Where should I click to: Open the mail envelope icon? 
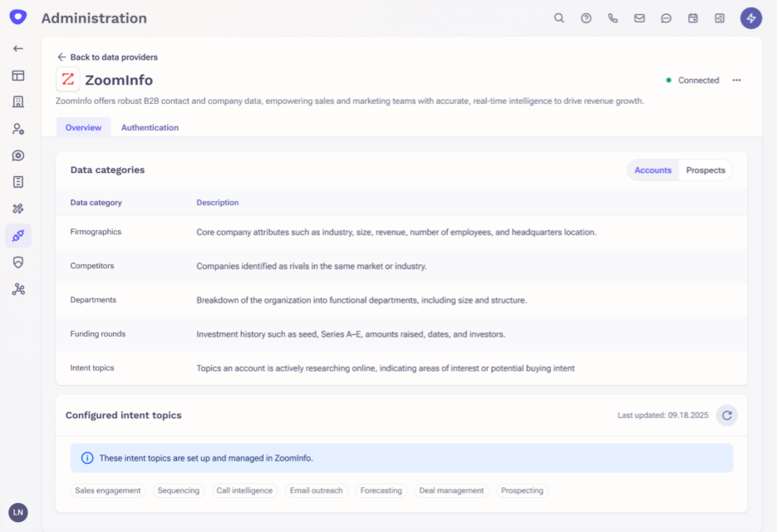point(639,18)
